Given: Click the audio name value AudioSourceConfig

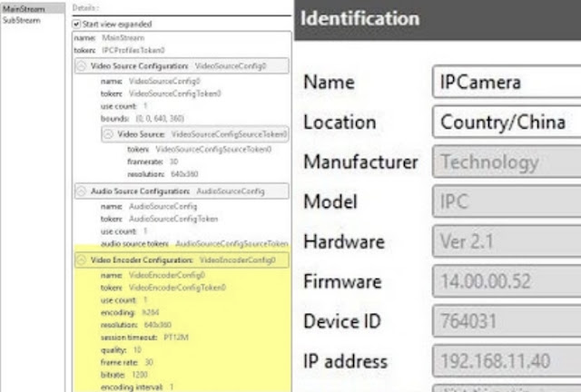Looking at the screenshot, I should [x=163, y=206].
